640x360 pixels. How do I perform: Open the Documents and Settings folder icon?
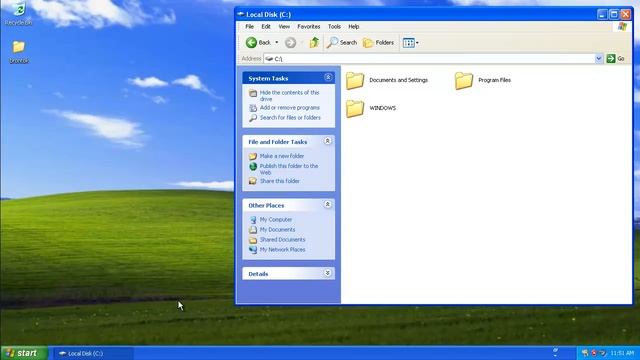click(355, 80)
